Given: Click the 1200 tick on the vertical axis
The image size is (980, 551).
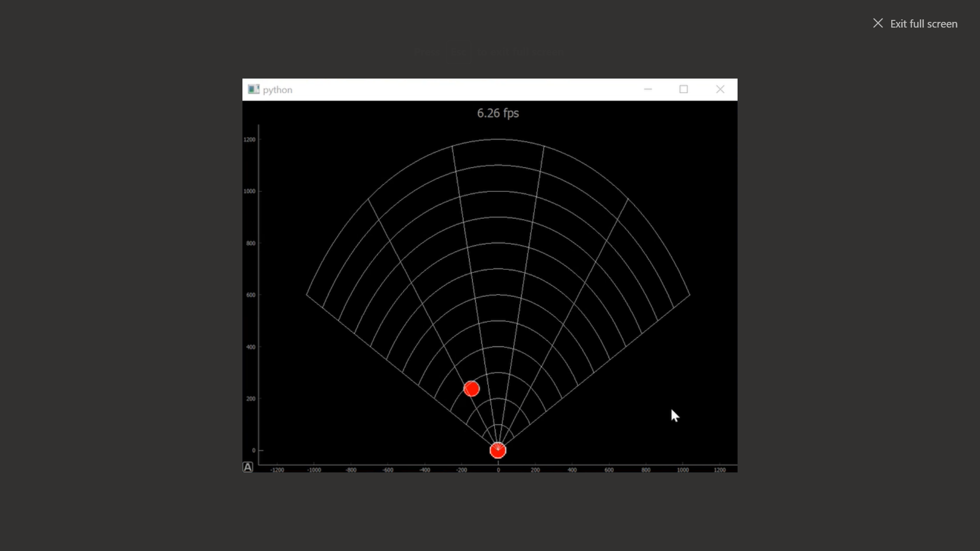Looking at the screenshot, I should (249, 140).
